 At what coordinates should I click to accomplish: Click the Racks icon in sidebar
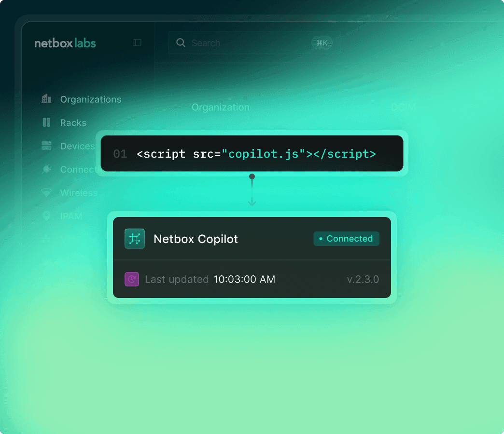46,122
